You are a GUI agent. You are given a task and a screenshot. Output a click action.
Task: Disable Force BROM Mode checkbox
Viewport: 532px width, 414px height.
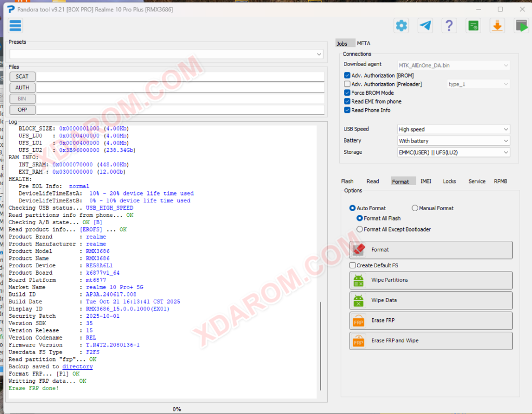tap(347, 93)
